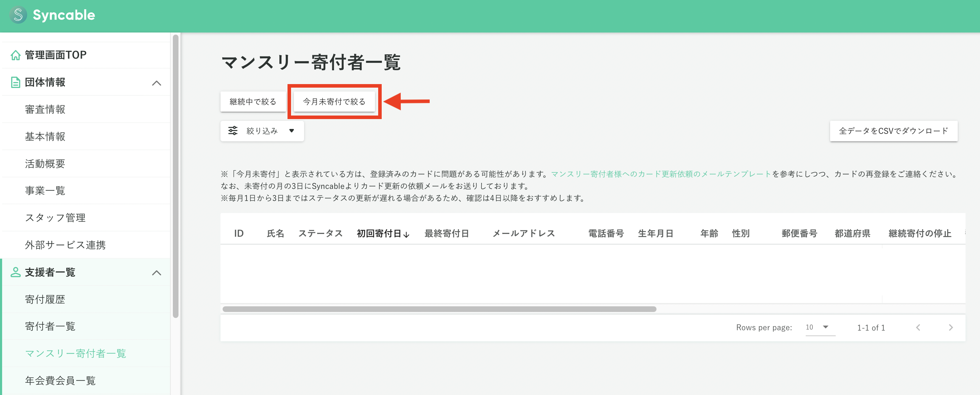Image resolution: width=980 pixels, height=395 pixels.
Task: Collapse the 支援者一覧 section
Action: (156, 273)
